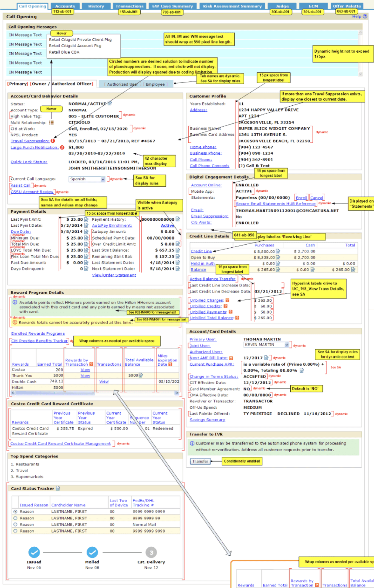The height and width of the screenshot is (588, 374).
Task: Open detail icon beside Due Date 5/8/2014
Action: click(x=86, y=232)
